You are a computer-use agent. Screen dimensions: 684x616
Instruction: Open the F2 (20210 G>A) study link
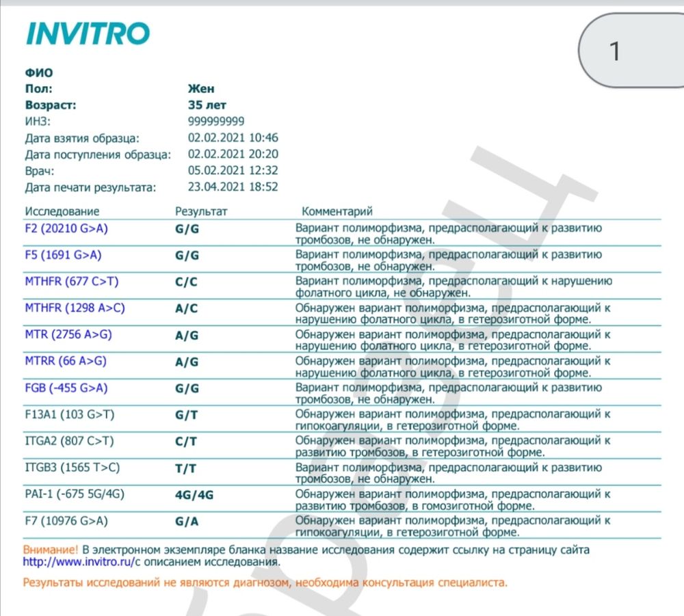[66, 228]
